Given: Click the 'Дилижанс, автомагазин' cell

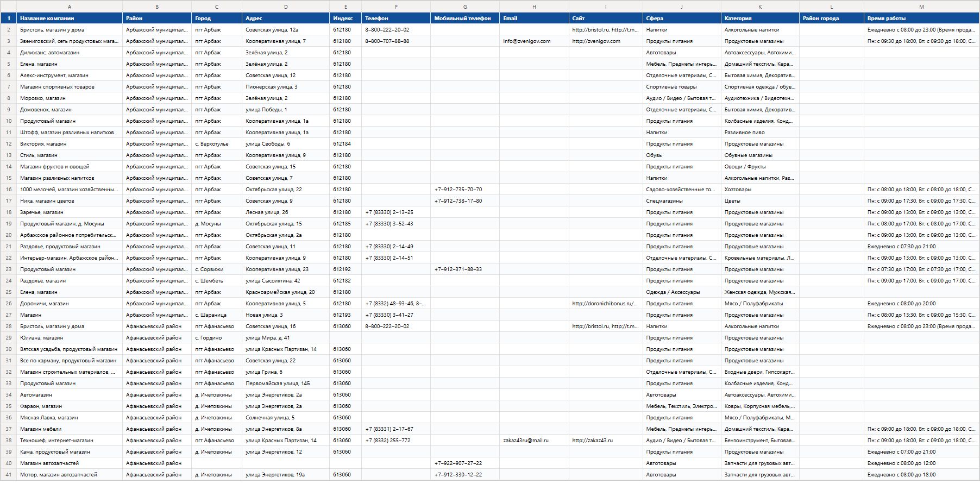Looking at the screenshot, I should click(x=70, y=53).
